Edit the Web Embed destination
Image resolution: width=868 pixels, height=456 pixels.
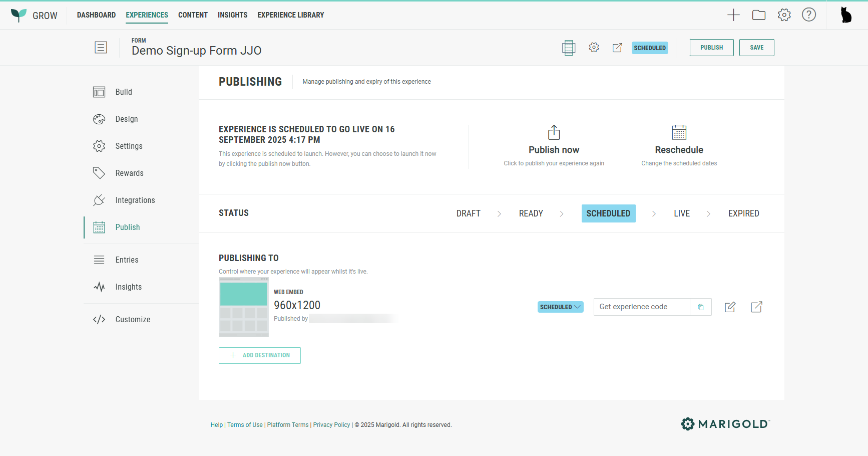pyautogui.click(x=730, y=307)
